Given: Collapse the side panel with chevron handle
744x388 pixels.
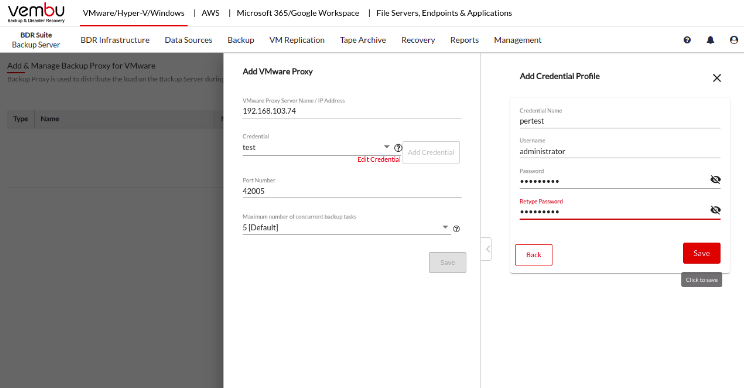Looking at the screenshot, I should pyautogui.click(x=487, y=249).
